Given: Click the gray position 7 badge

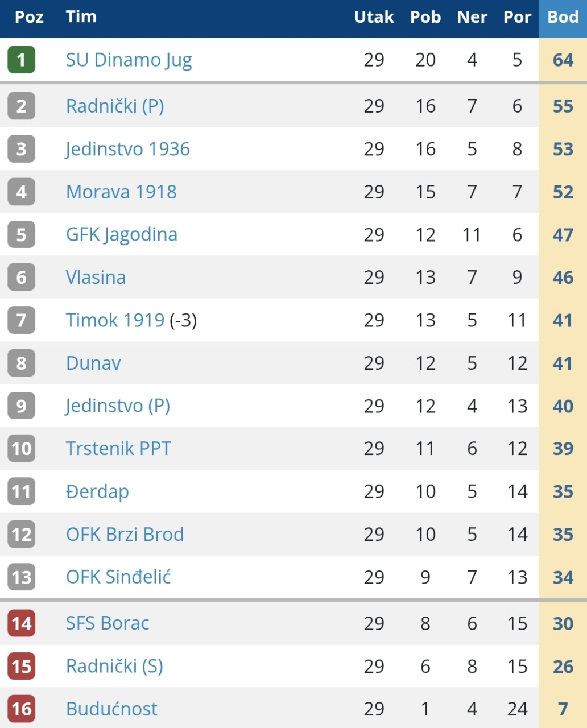Looking at the screenshot, I should coord(22,320).
